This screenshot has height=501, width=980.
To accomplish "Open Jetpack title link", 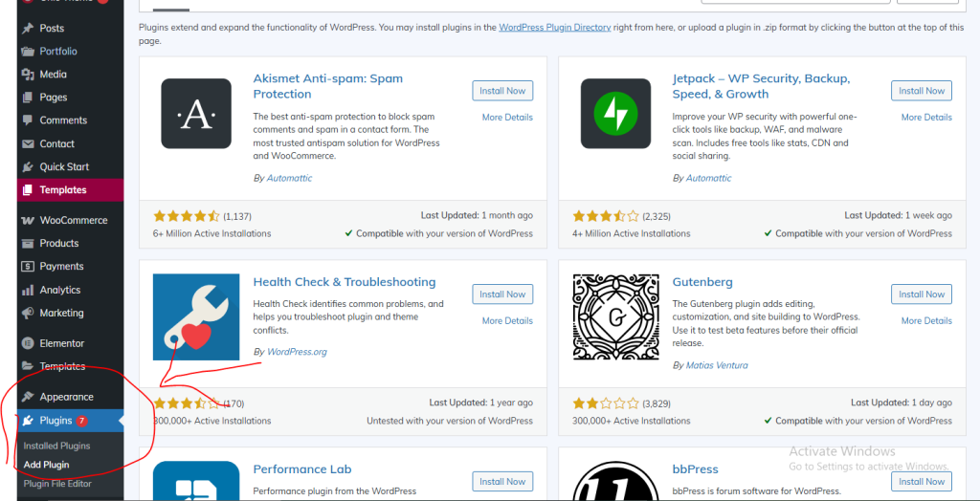I will [761, 86].
